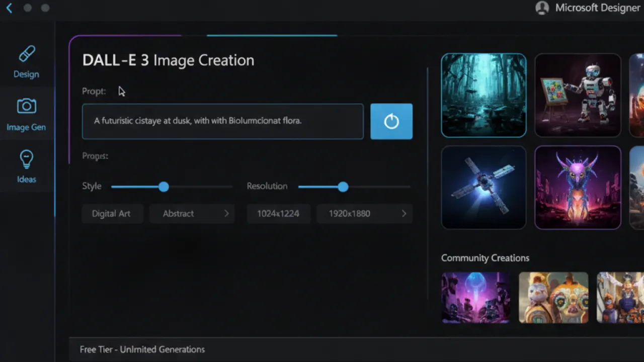The height and width of the screenshot is (362, 644).
Task: Click the Community Creations heading
Action: (485, 258)
